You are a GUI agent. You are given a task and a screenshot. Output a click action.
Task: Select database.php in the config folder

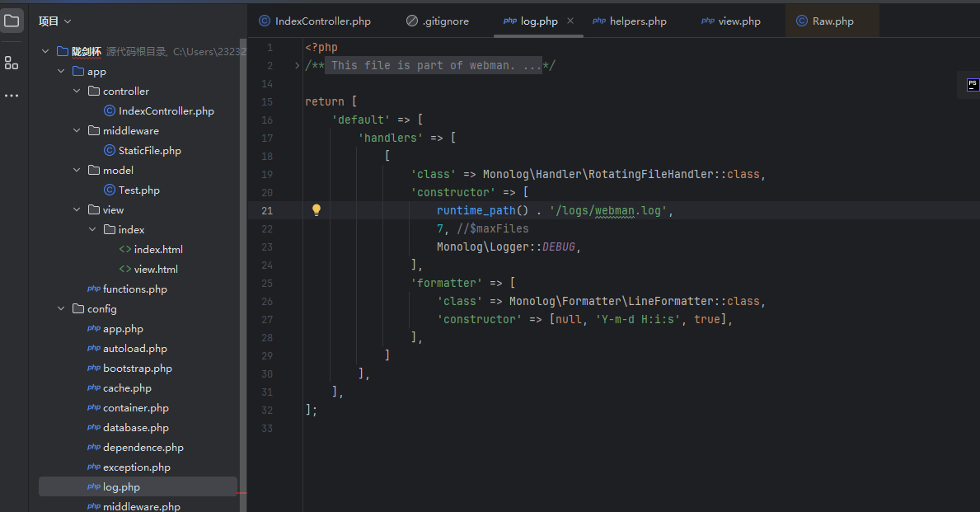[135, 428]
